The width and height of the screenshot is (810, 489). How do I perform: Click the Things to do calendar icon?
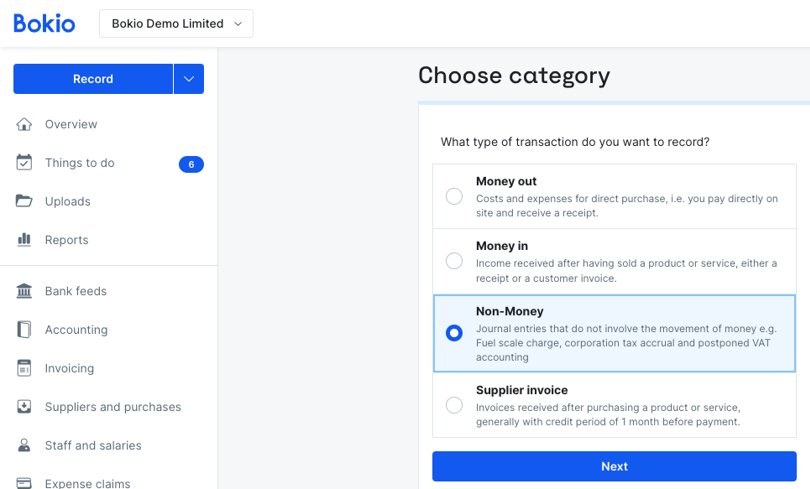(24, 163)
